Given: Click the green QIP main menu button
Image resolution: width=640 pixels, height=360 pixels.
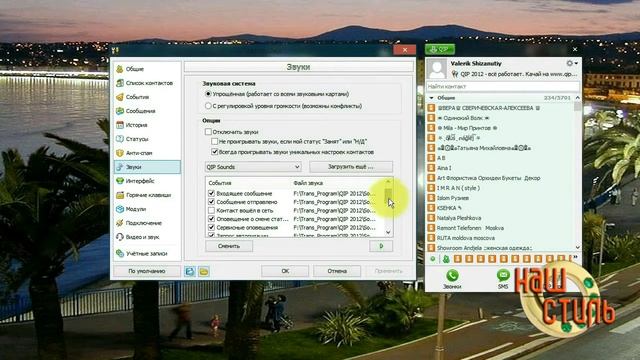Looking at the screenshot, I should (440, 49).
